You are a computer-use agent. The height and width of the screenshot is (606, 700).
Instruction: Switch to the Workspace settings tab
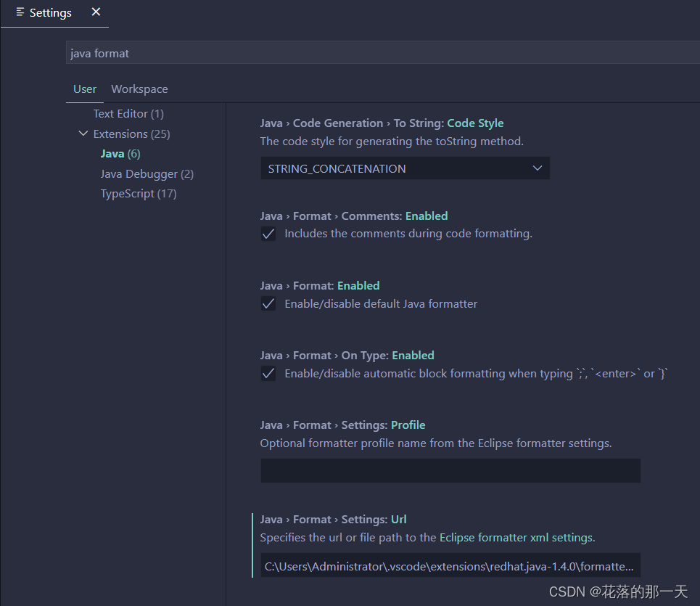tap(140, 89)
